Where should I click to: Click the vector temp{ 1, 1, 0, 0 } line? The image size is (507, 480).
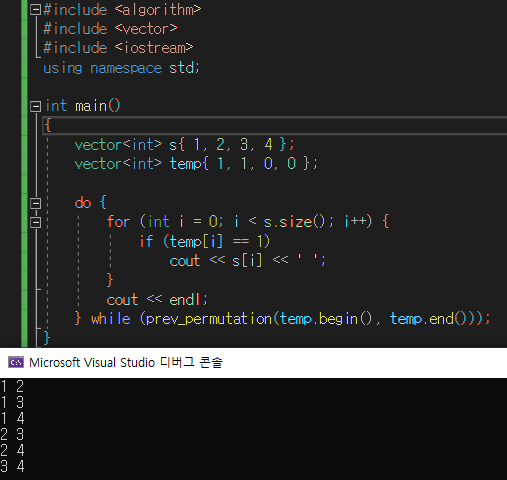click(196, 164)
